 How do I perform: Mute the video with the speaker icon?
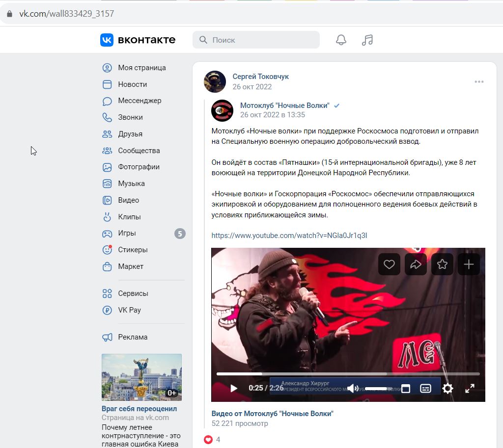[x=353, y=389]
